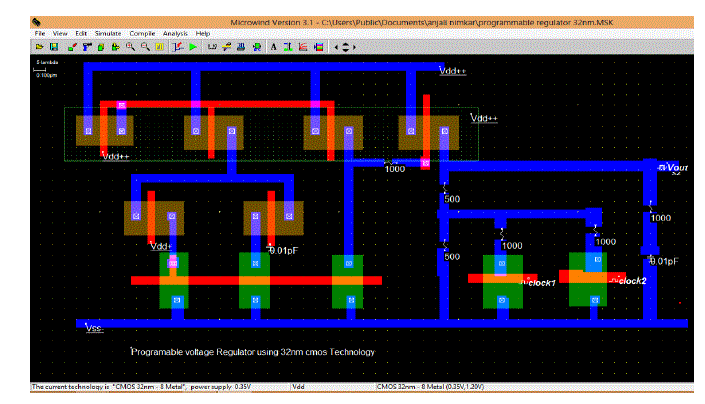Select the Zoom In magnifier tool
This screenshot has width=705, height=404.
click(x=130, y=47)
